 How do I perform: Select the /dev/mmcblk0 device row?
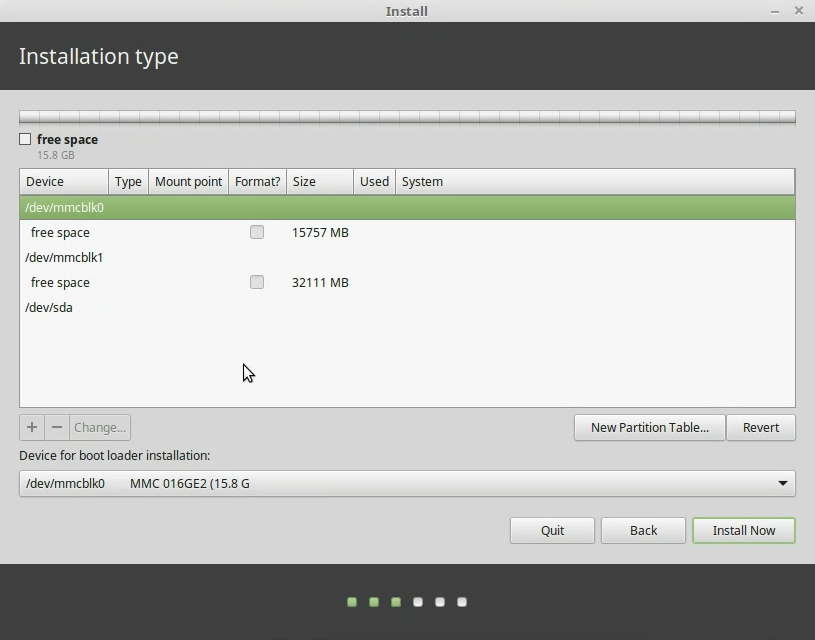(x=65, y=208)
